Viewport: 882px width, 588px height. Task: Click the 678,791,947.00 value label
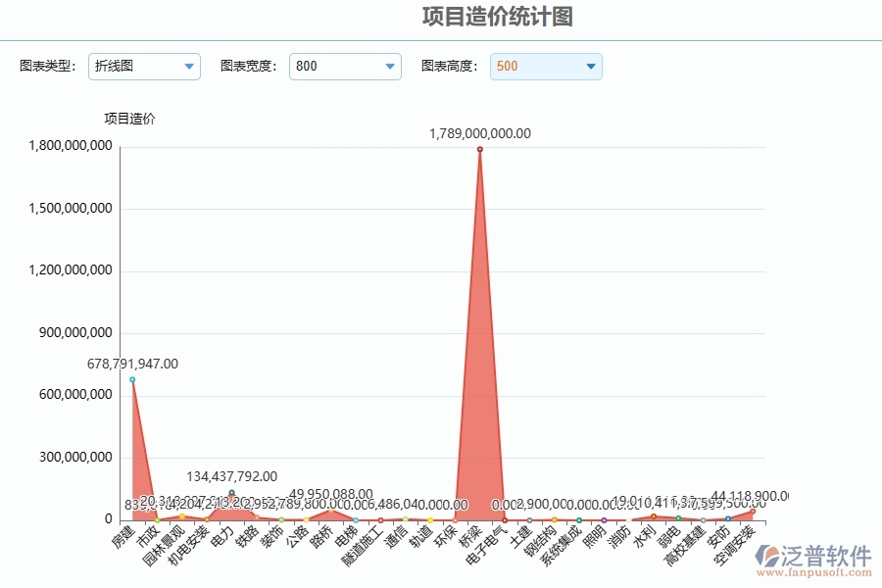(x=130, y=364)
